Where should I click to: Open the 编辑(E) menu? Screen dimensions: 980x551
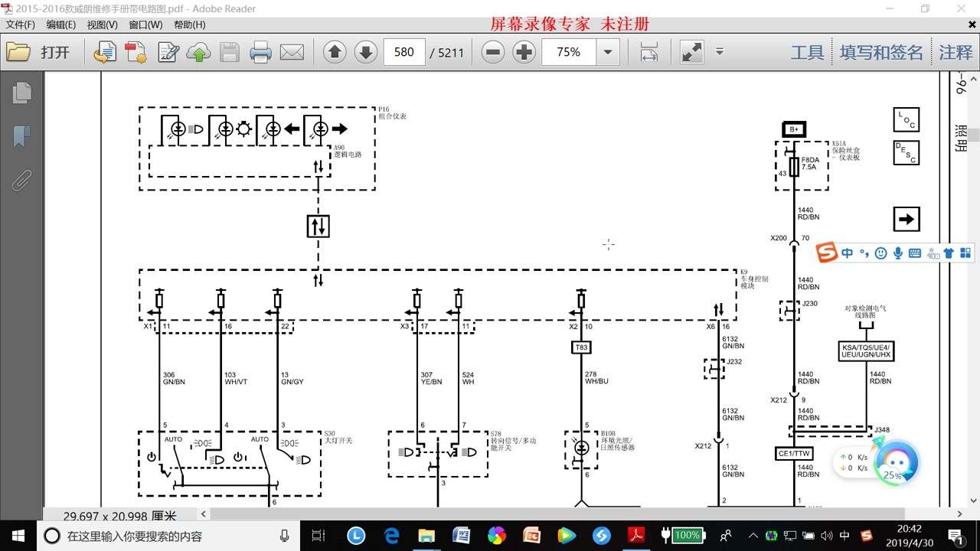(61, 24)
